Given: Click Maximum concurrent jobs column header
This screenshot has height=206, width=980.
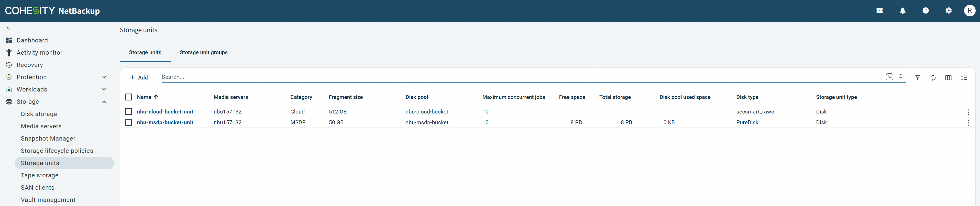Looking at the screenshot, I should pos(514,97).
